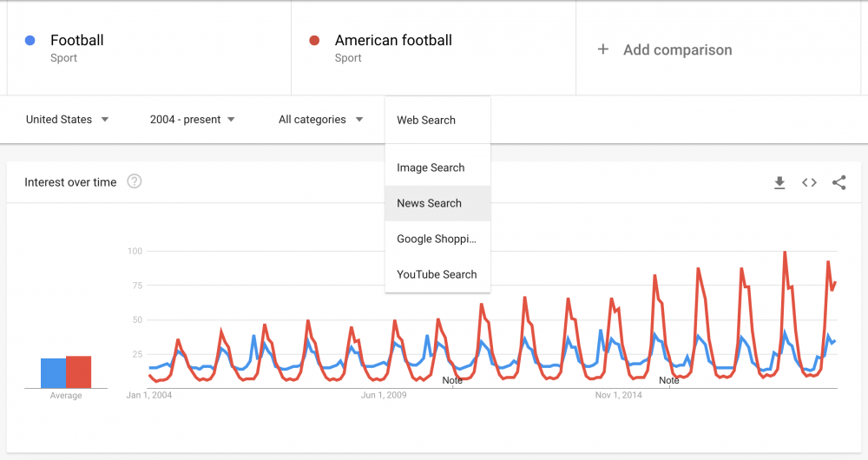
Task: Choose YouTube Search option
Action: click(437, 274)
